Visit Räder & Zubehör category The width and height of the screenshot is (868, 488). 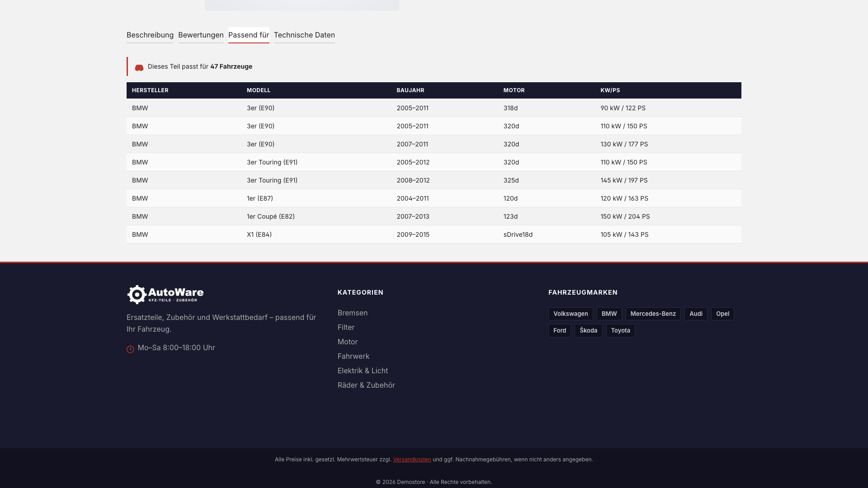[366, 385]
